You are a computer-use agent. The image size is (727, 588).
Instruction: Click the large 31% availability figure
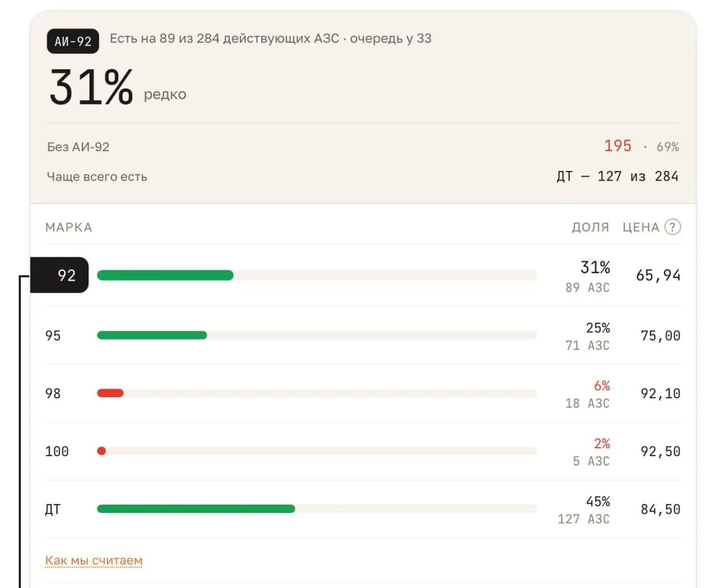click(x=91, y=87)
